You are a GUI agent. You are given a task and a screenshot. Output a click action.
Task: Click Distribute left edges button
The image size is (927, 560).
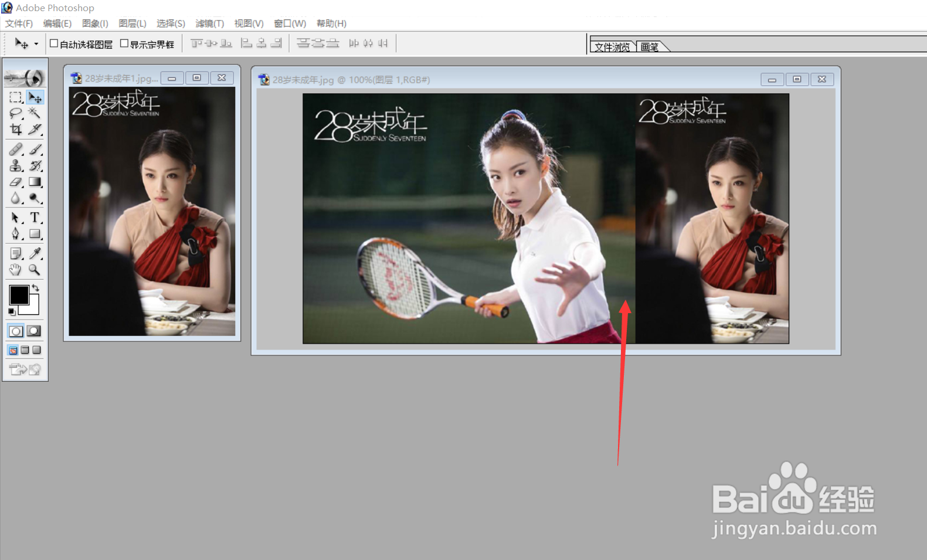(354, 43)
